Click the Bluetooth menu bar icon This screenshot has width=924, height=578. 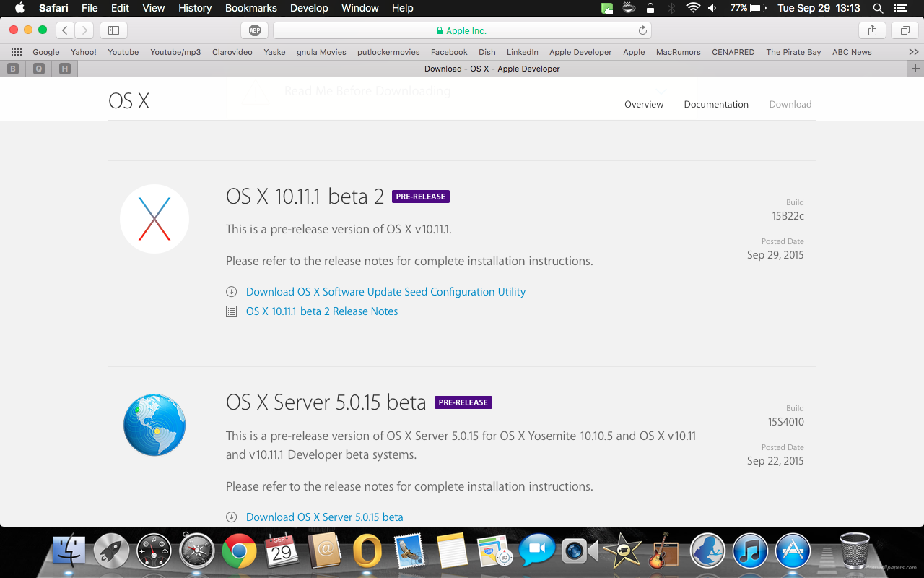coord(671,8)
